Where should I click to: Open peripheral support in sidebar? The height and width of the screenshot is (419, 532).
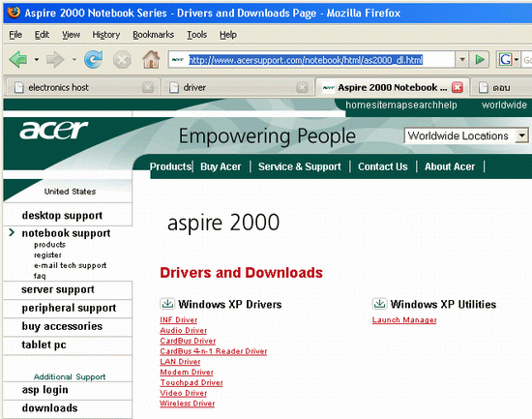click(x=69, y=308)
